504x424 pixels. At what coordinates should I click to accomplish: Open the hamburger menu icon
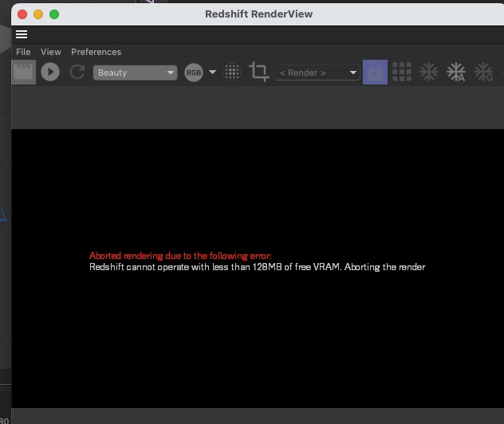click(x=22, y=34)
